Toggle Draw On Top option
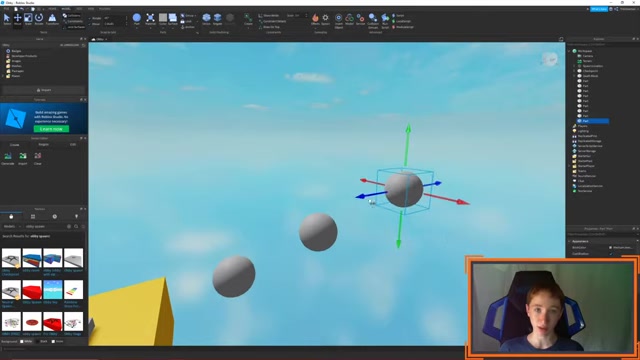Screen dimensions: 640x360 [269, 27]
